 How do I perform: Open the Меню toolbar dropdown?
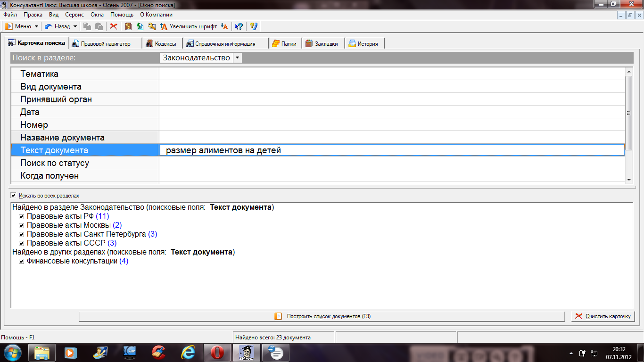click(22, 26)
